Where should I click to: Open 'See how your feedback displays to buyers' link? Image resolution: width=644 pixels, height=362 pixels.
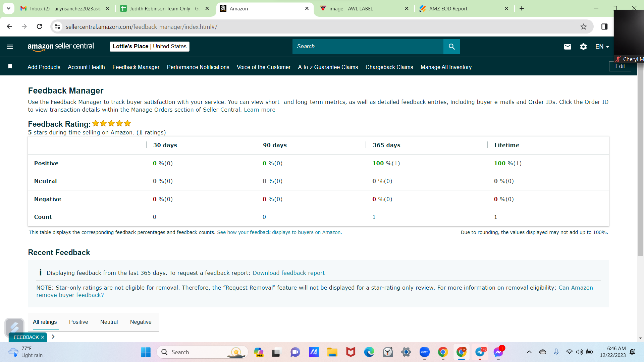coord(279,232)
